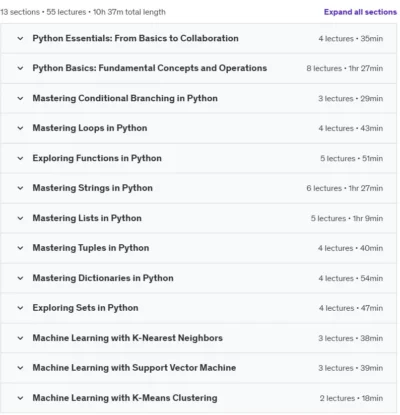Click chevron next to Exploring Sets
400x415 pixels.
tap(20, 308)
